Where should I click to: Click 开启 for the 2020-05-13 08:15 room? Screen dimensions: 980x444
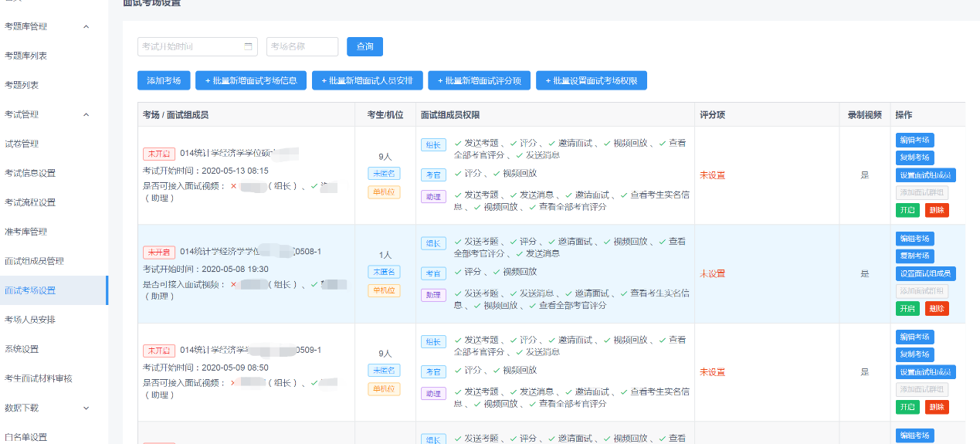pos(907,210)
